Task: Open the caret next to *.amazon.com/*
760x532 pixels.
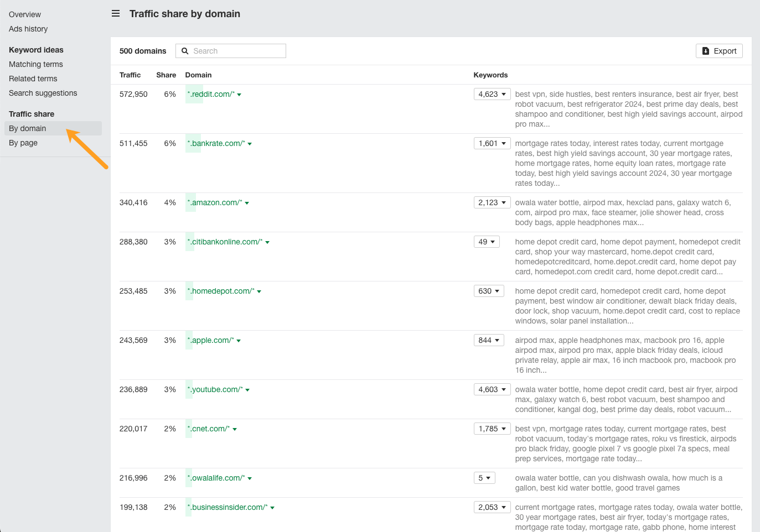Action: [x=247, y=202]
